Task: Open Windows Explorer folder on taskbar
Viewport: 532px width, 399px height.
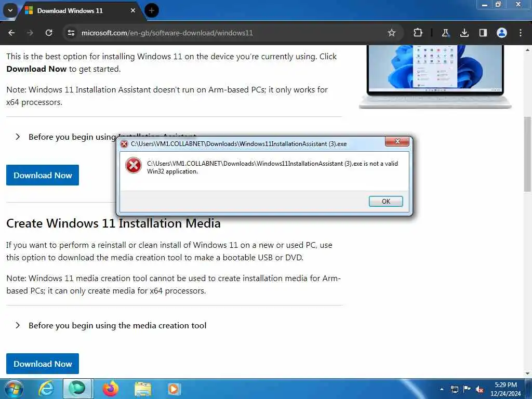Action: coord(143,389)
